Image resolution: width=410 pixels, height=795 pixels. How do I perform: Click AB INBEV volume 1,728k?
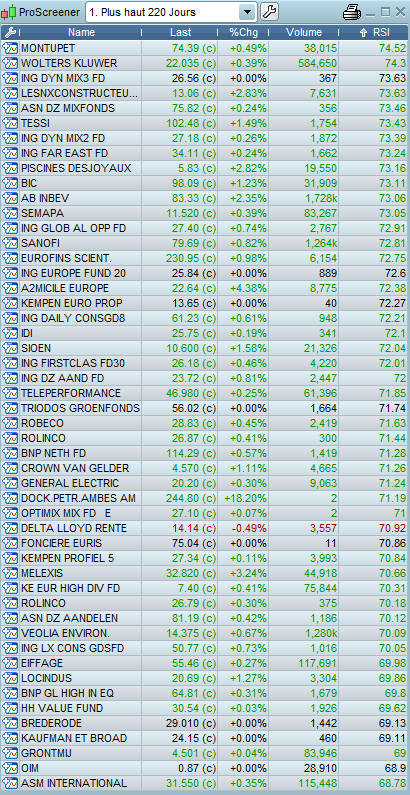click(321, 198)
